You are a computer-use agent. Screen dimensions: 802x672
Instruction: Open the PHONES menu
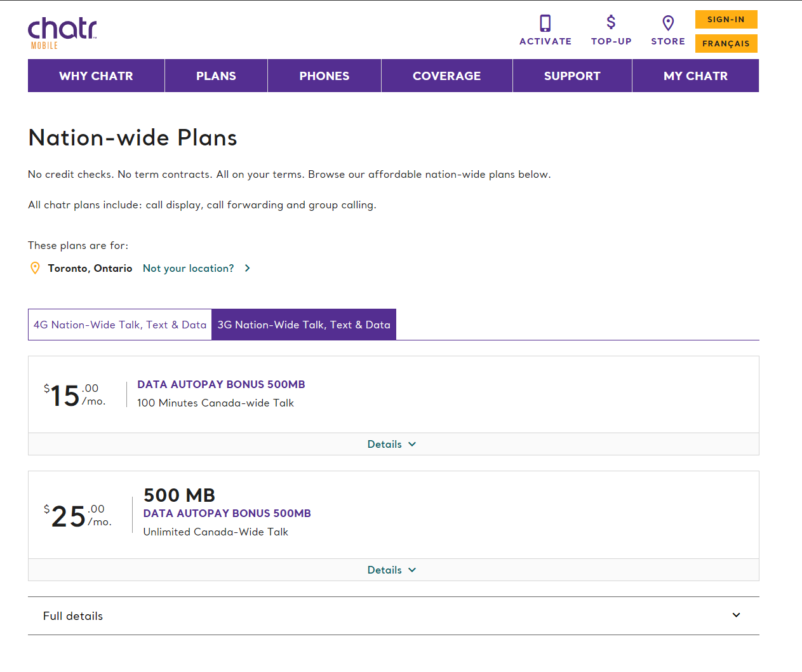coord(324,76)
